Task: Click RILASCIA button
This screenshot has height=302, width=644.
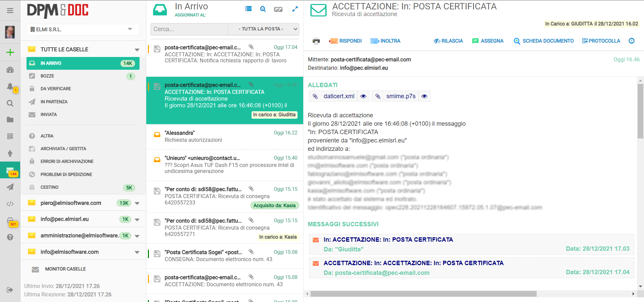Action: [448, 41]
